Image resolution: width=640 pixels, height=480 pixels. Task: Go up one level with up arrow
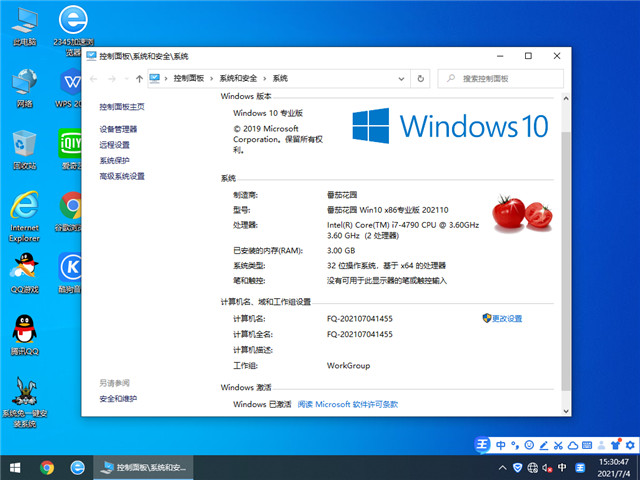(139, 79)
